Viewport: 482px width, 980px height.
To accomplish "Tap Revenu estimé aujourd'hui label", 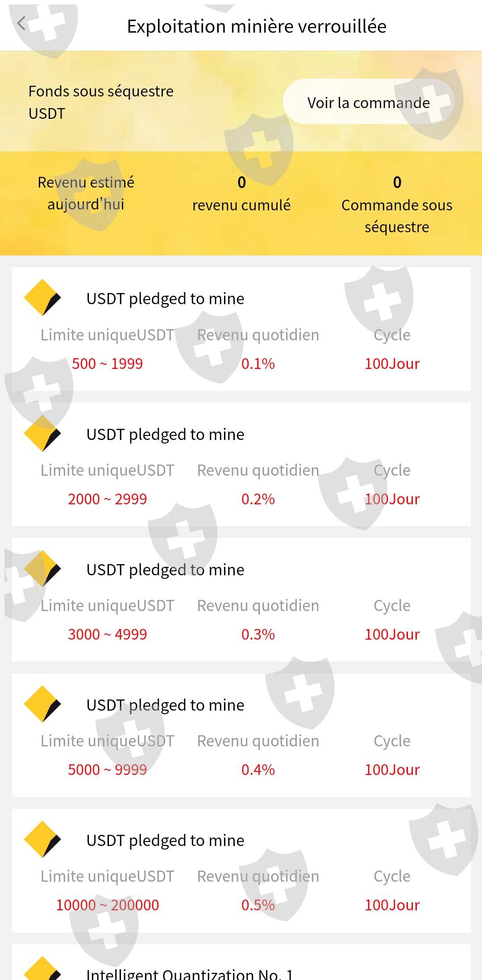I will [x=86, y=193].
